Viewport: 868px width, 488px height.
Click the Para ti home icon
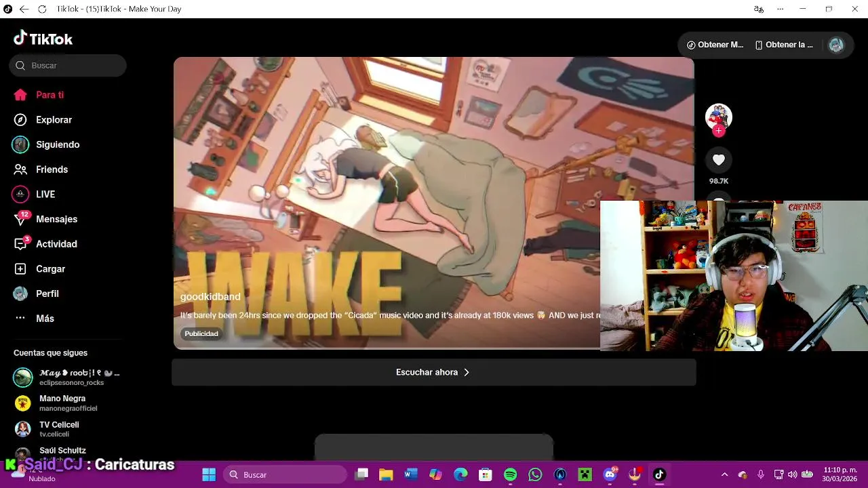click(x=20, y=95)
